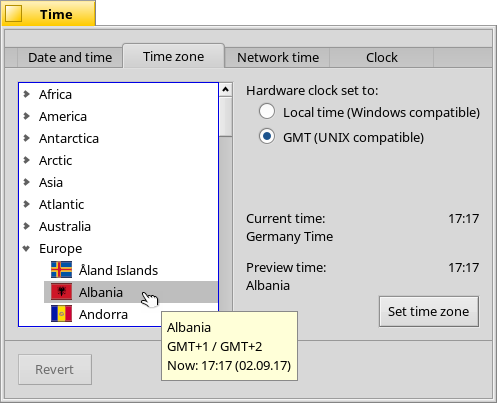Select GMT (UNIX compatible) radio button
Screen dimensions: 497x403
pos(267,136)
